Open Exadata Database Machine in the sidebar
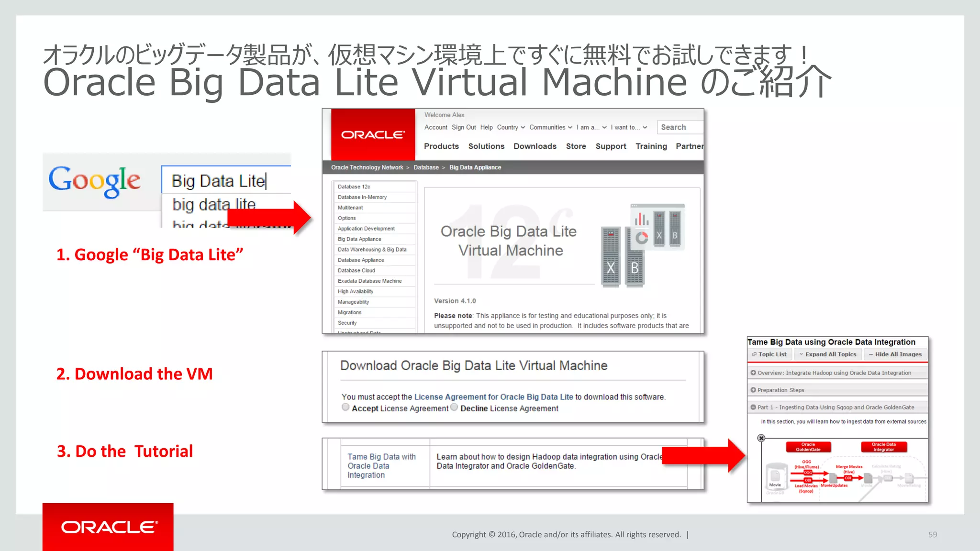The image size is (980, 551). point(375,281)
